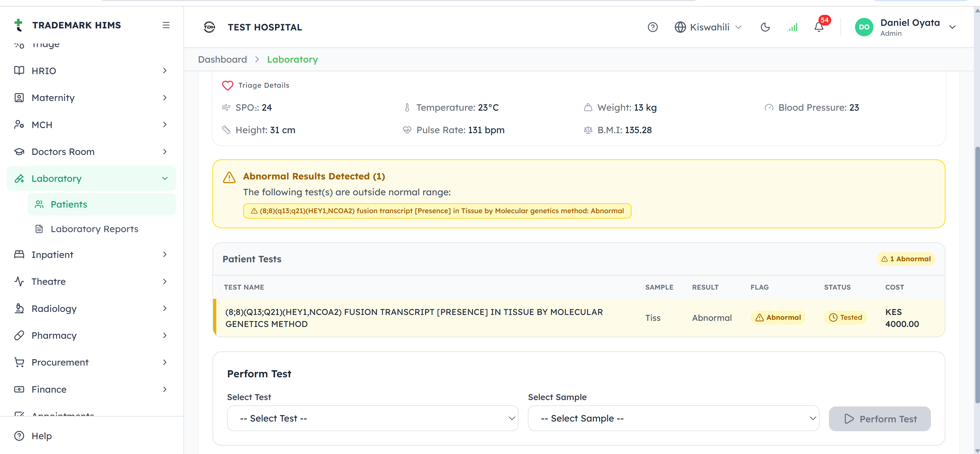
Task: Open the Doctors Room menu item
Action: click(x=91, y=152)
